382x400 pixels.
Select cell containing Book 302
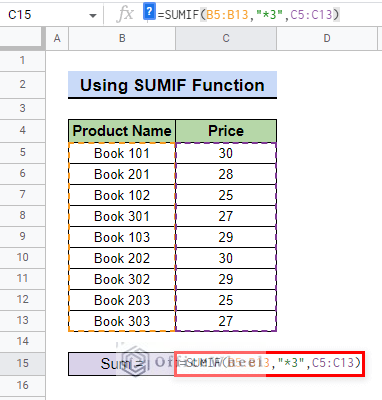[122, 279]
